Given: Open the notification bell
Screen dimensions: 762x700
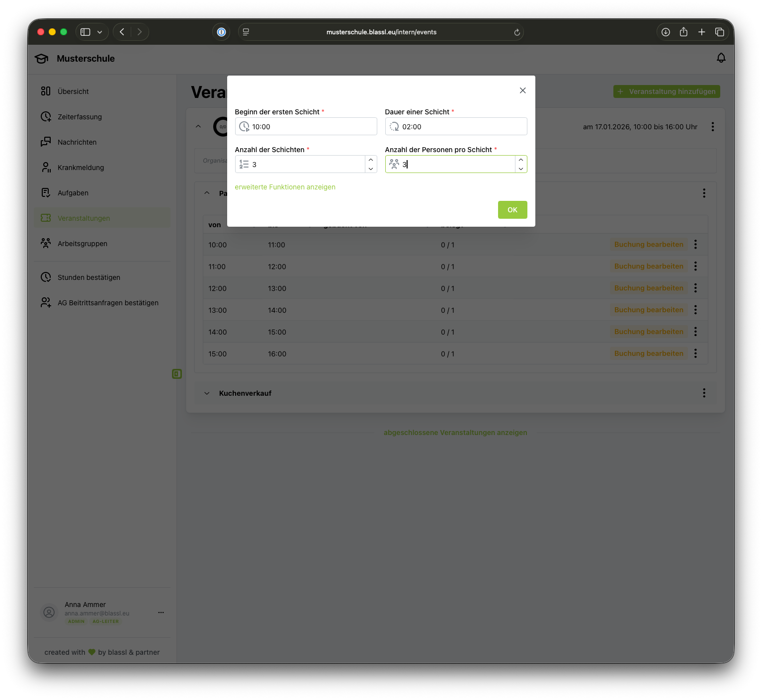Looking at the screenshot, I should (721, 58).
